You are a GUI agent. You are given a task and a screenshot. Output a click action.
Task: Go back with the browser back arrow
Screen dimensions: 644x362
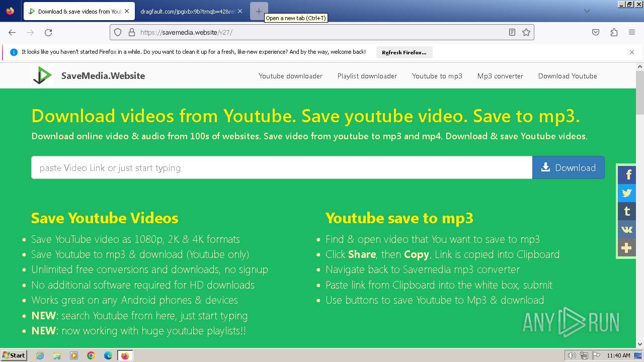pyautogui.click(x=12, y=32)
